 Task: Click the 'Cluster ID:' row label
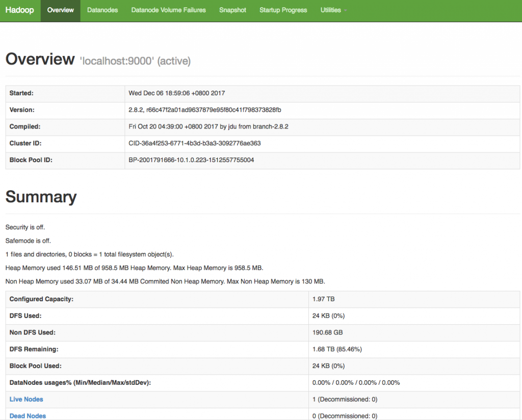point(25,143)
